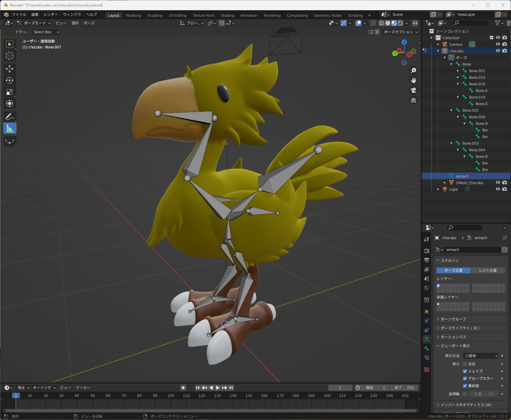Open the 表示方法 八面体 dropdown
The image size is (511, 420).
[x=481, y=356]
